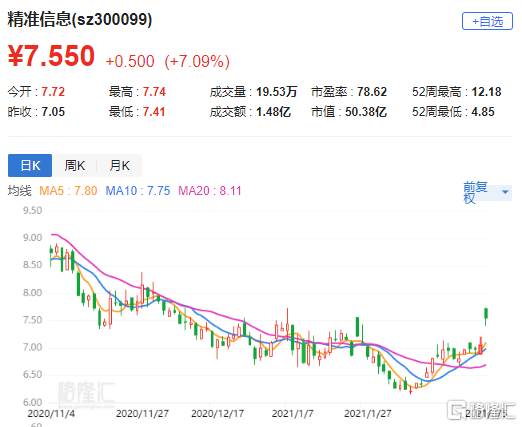Image resolution: width=522 pixels, height=427 pixels.
Task: Click the 7.00 price axis label
Action: (x=32, y=348)
